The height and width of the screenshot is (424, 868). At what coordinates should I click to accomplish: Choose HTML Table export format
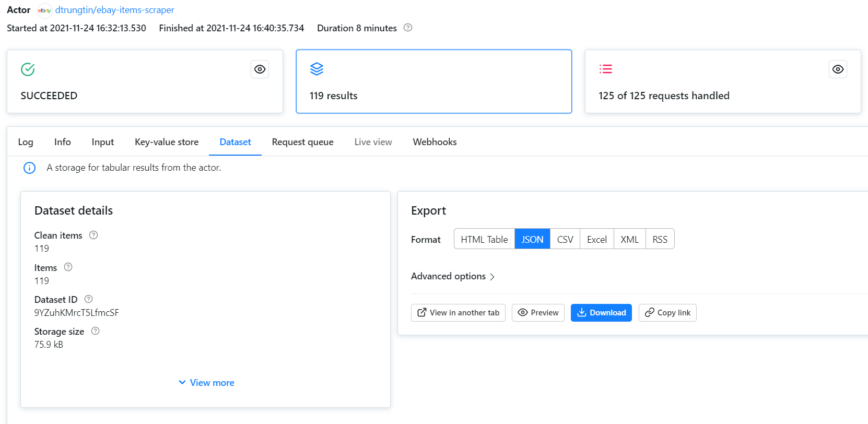(484, 239)
